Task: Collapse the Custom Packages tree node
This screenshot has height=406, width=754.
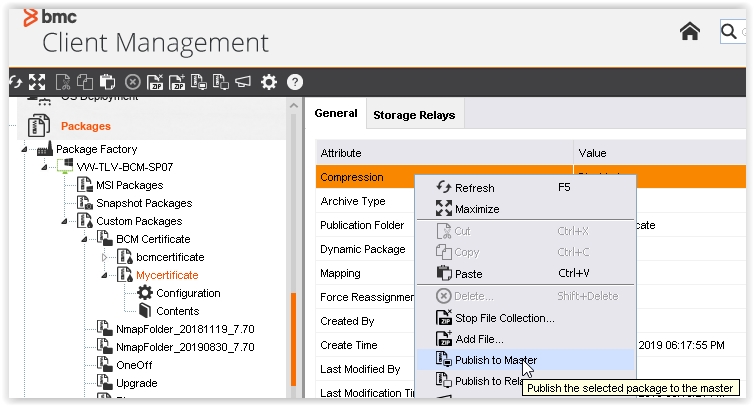Action: (63, 221)
